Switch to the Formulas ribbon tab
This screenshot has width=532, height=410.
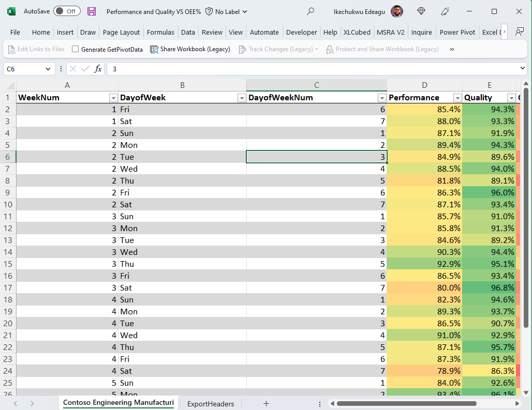(x=160, y=32)
